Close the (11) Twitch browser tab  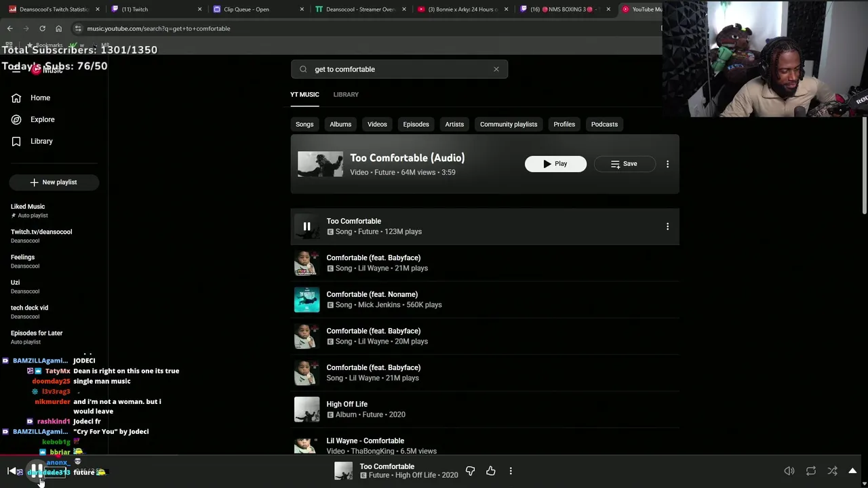[199, 9]
